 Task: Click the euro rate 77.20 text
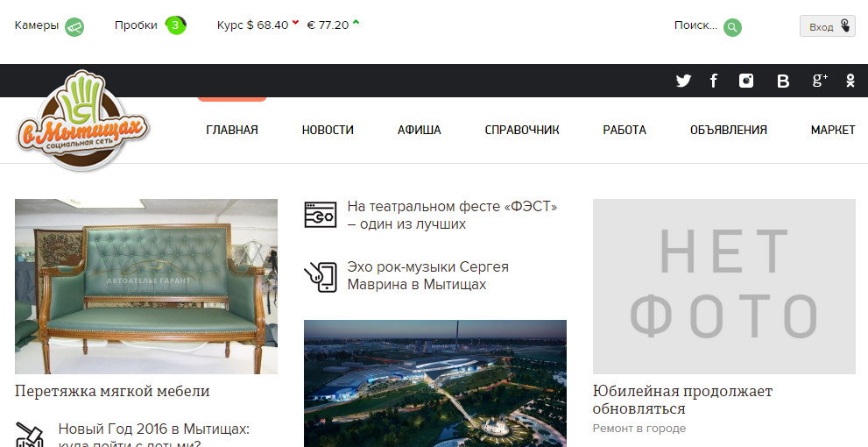(x=328, y=25)
